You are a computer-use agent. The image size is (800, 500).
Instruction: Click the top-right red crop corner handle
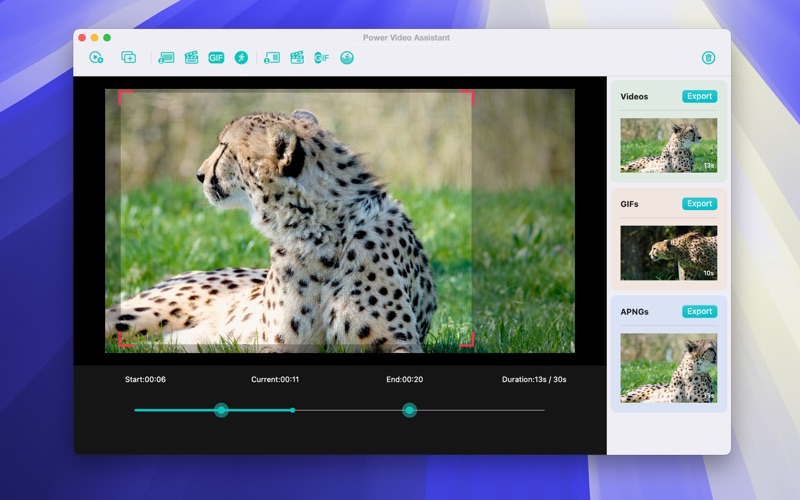coord(468,95)
